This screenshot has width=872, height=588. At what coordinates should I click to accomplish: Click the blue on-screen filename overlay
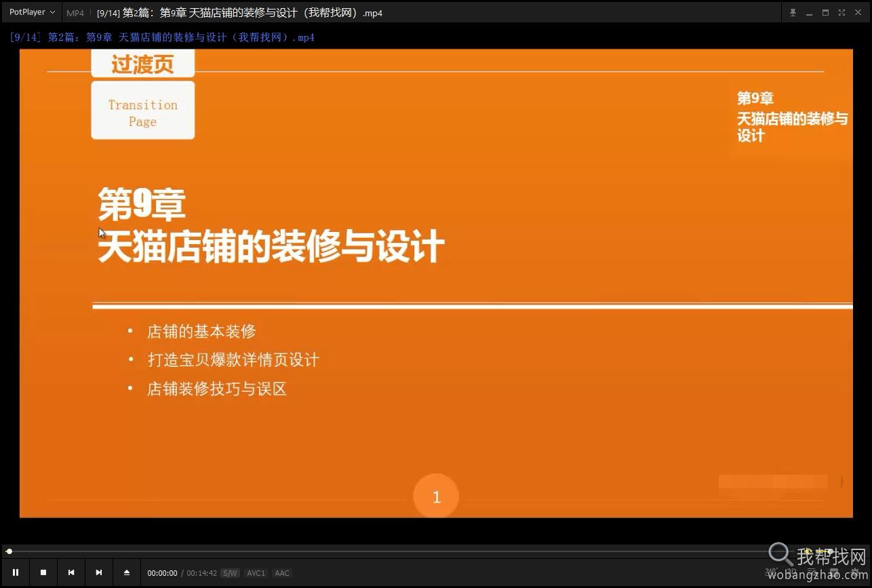pos(162,37)
